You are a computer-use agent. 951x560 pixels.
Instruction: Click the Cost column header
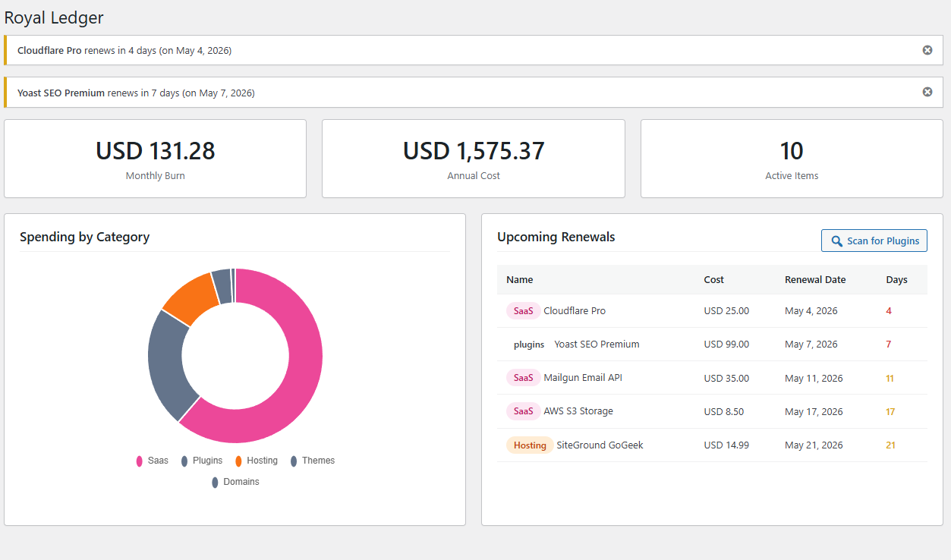[x=714, y=280]
